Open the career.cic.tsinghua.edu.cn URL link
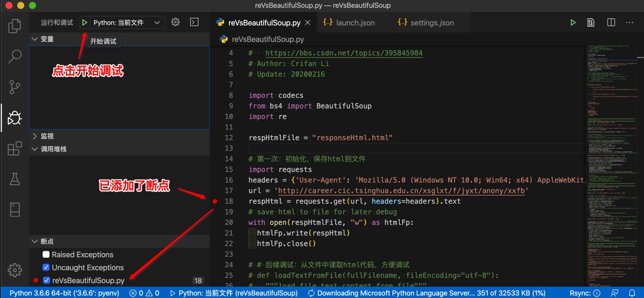The image size is (644, 298). [x=403, y=191]
